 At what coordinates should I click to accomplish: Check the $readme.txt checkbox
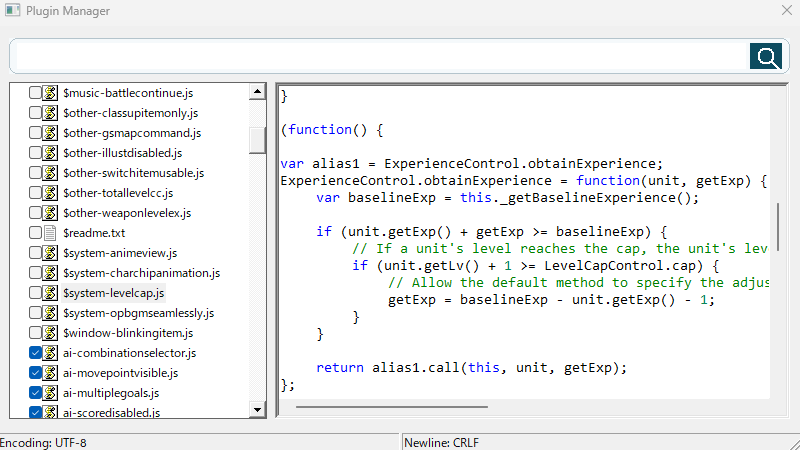(x=35, y=233)
